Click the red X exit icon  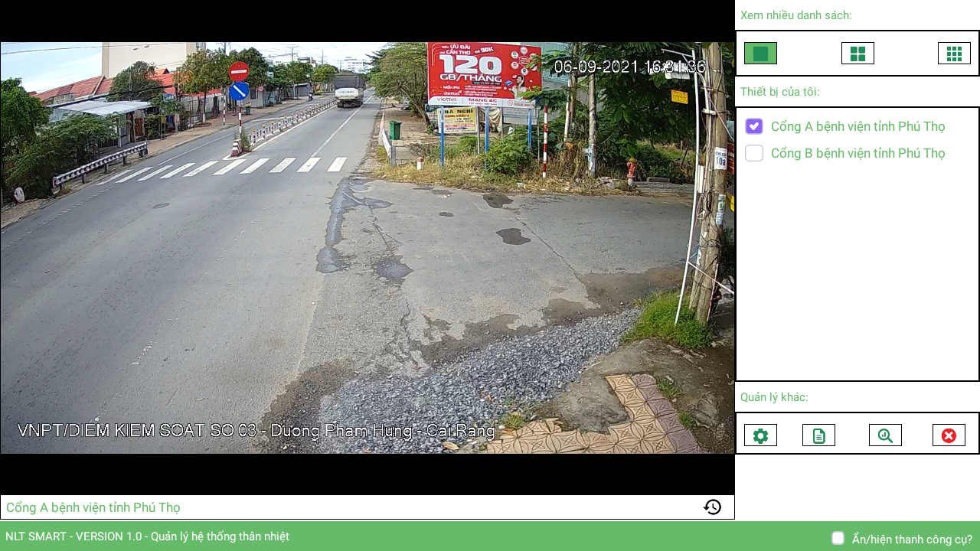(x=949, y=435)
